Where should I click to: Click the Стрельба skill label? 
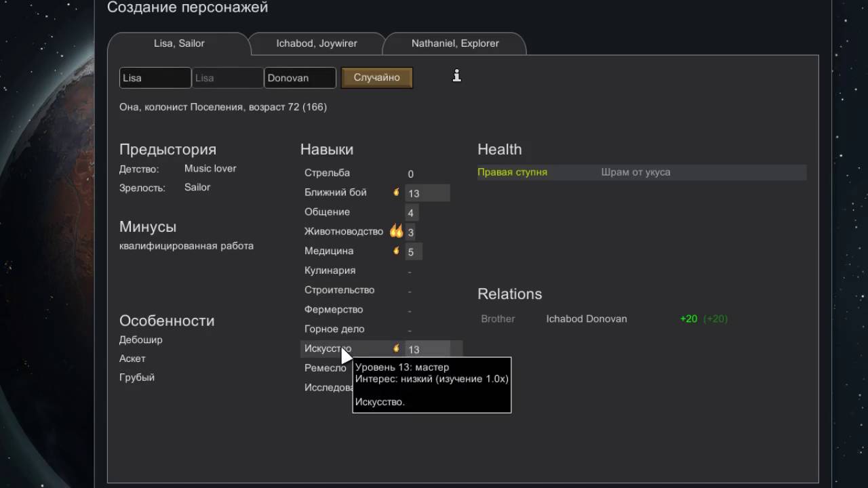click(x=327, y=173)
